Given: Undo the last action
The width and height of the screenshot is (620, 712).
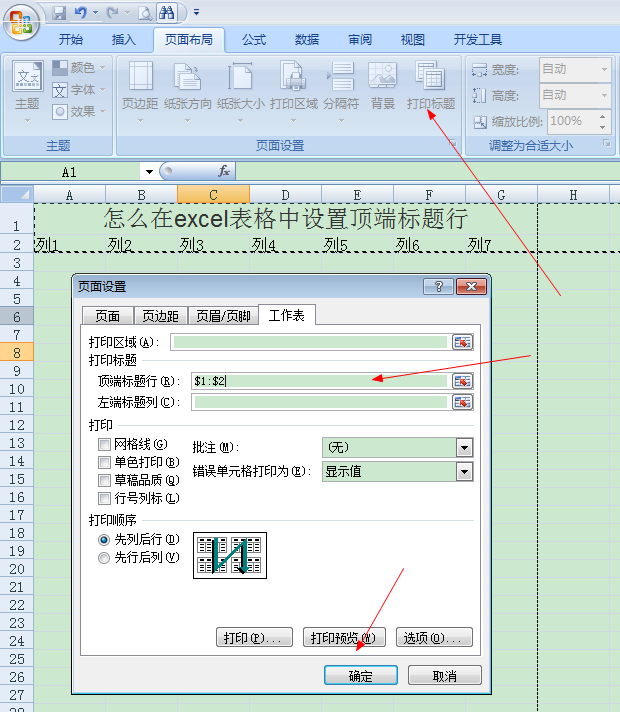Looking at the screenshot, I should [81, 13].
